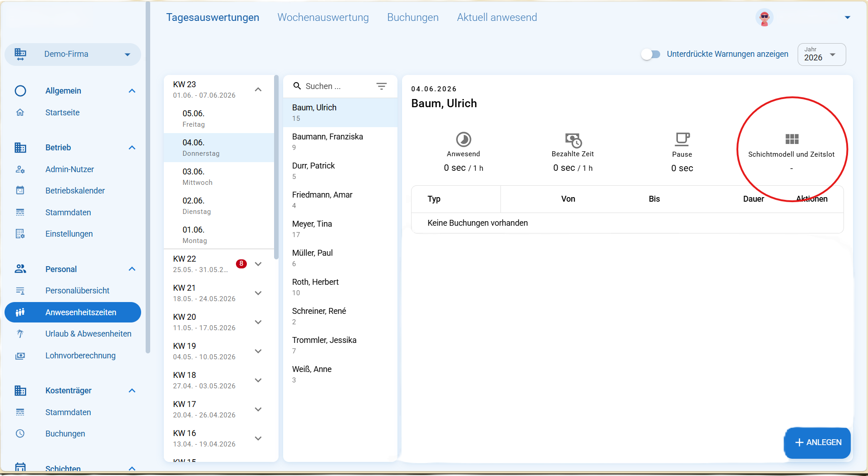Click the Bezahlte Zeit money clock icon
The image size is (868, 476).
click(x=573, y=140)
